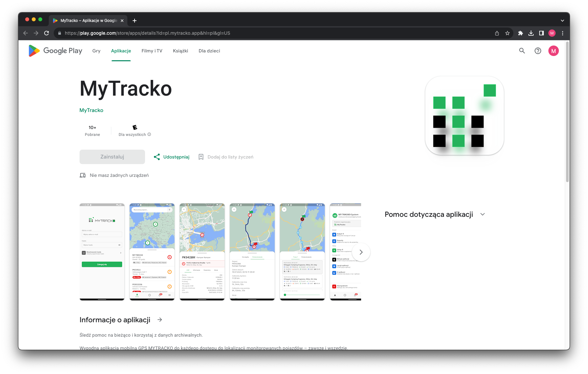This screenshot has width=588, height=374.
Task: Click the Udostępniaj share button
Action: (172, 157)
